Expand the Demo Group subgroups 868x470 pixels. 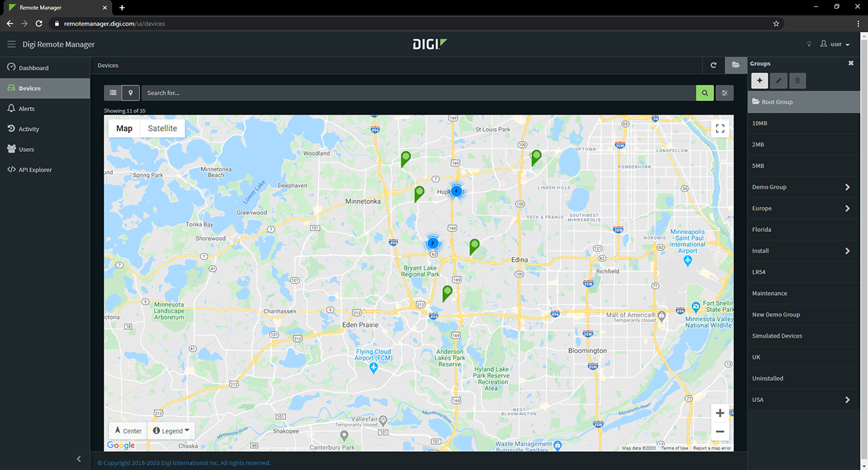click(847, 187)
